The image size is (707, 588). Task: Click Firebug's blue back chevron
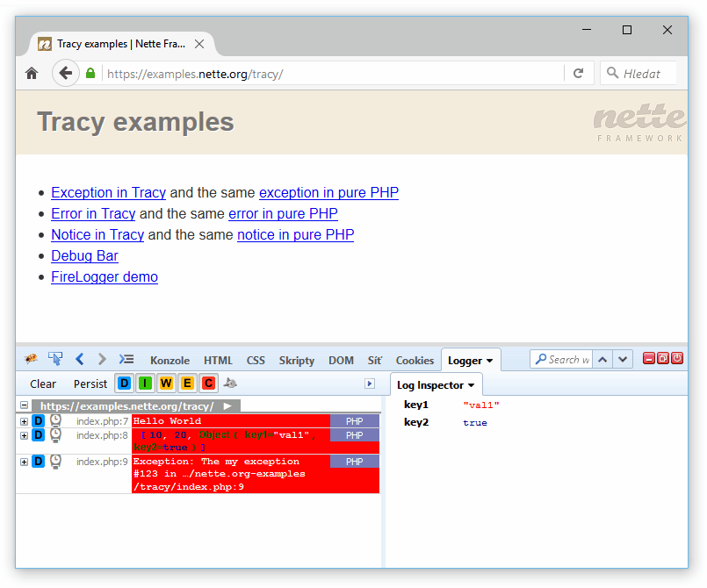[x=80, y=359]
